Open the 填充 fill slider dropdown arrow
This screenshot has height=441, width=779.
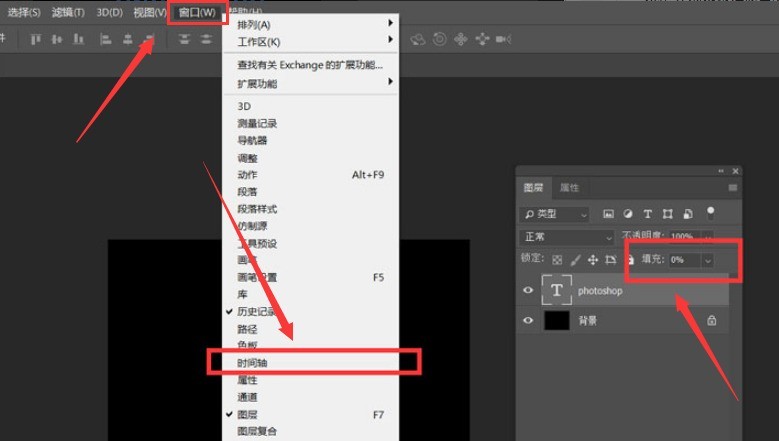pyautogui.click(x=707, y=260)
